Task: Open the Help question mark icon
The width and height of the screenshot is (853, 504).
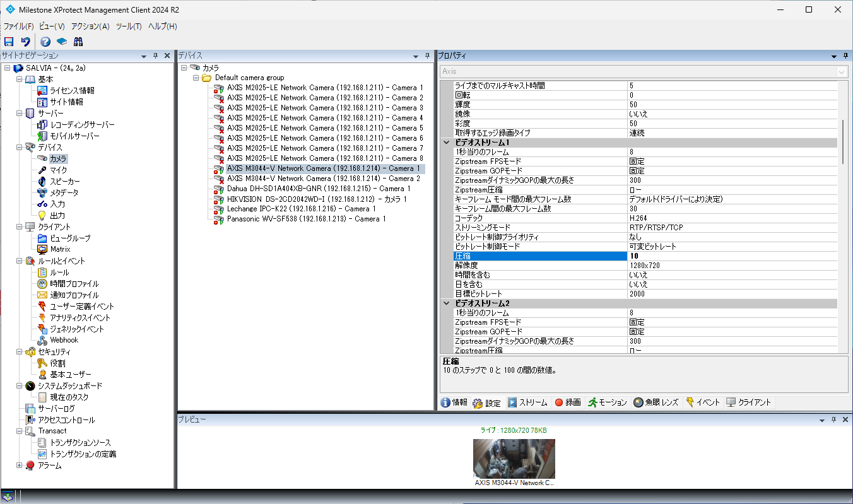Action: pyautogui.click(x=45, y=42)
